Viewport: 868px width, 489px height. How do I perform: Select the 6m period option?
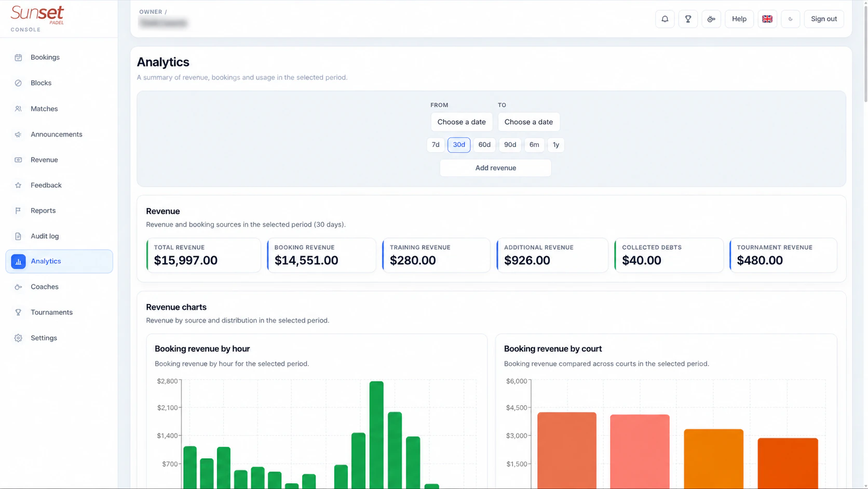534,145
